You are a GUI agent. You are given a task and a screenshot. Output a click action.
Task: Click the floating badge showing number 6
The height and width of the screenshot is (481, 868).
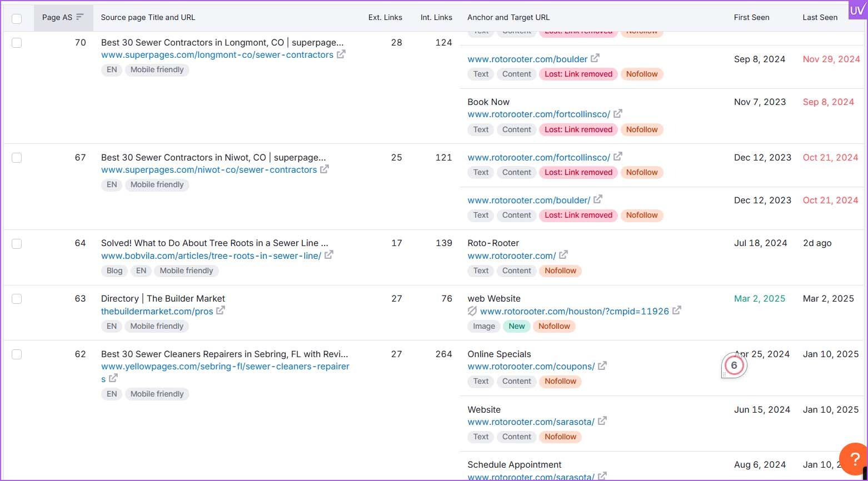pyautogui.click(x=734, y=365)
